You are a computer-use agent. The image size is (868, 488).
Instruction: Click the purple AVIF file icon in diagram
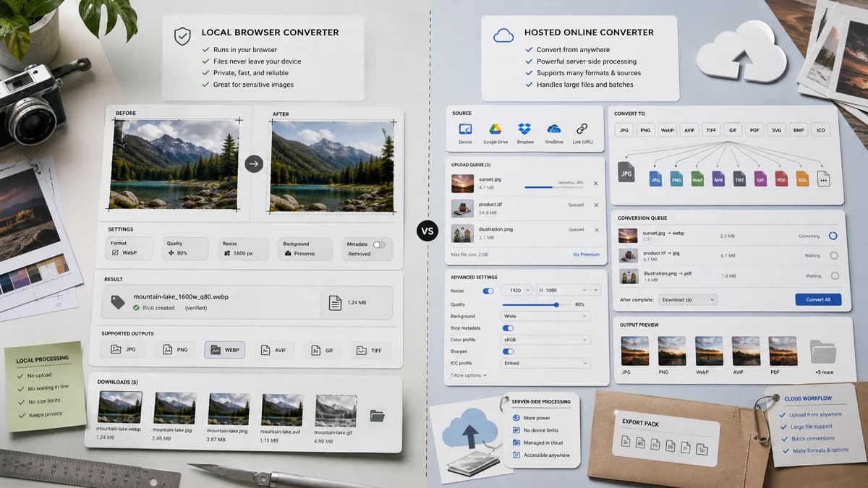pyautogui.click(x=718, y=179)
